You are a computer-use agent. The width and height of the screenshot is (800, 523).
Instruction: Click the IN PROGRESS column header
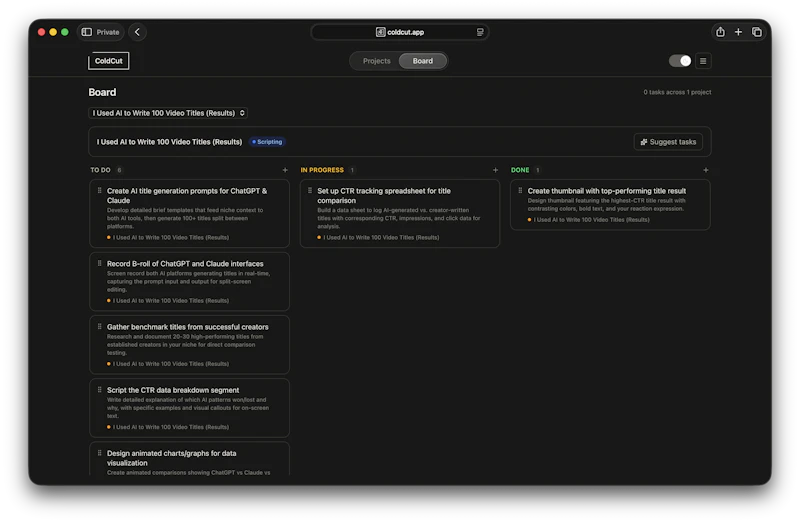click(x=322, y=170)
